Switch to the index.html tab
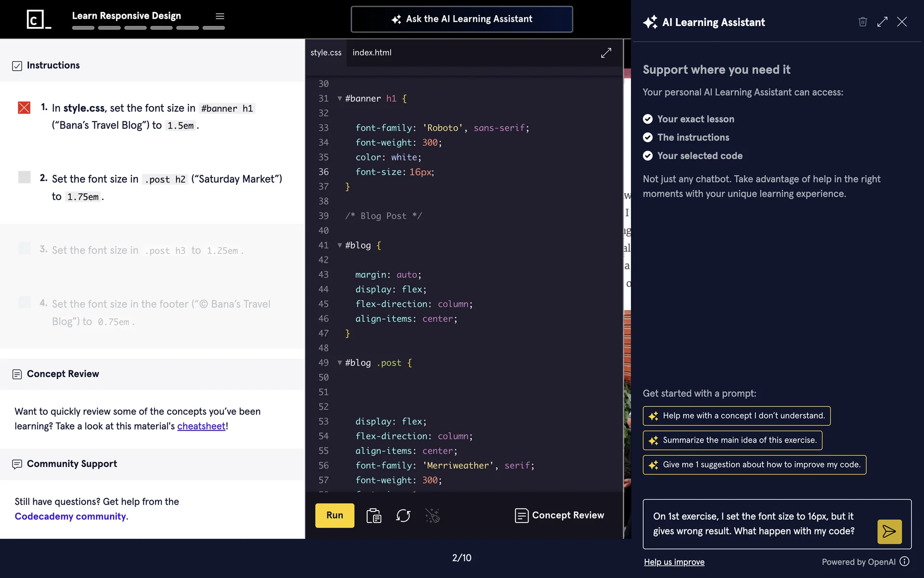 pyautogui.click(x=372, y=53)
